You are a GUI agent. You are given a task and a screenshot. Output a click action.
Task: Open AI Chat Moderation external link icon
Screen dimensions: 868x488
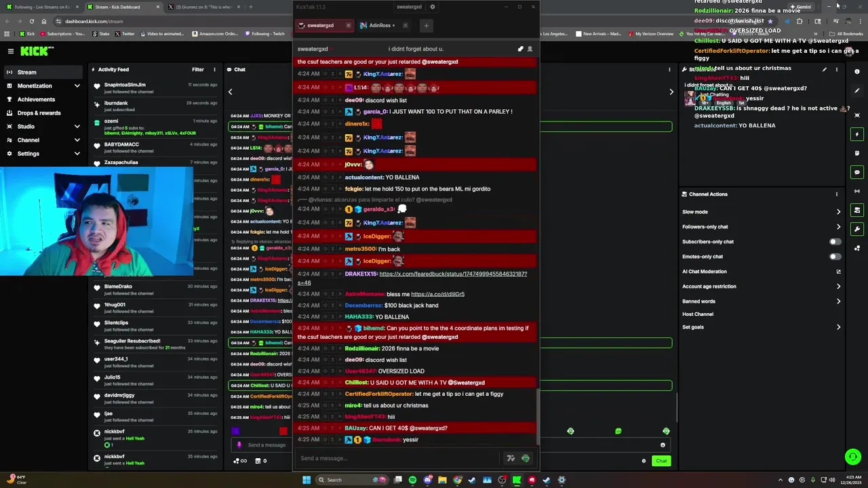838,272
